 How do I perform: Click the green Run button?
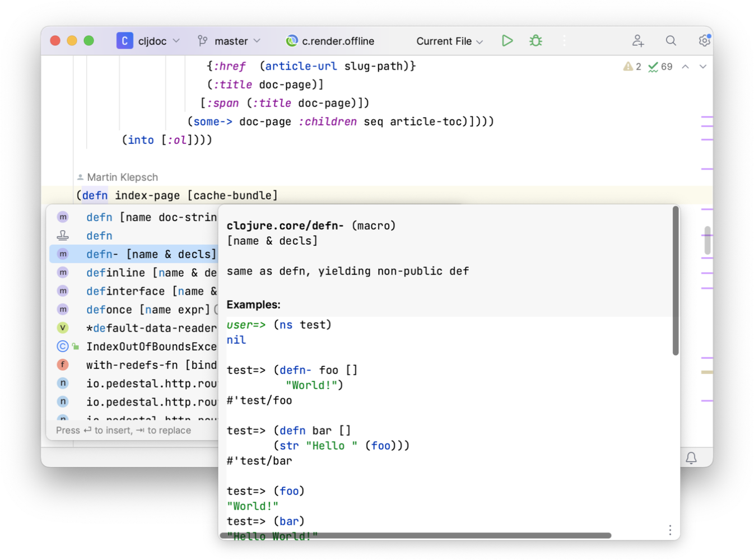click(507, 41)
